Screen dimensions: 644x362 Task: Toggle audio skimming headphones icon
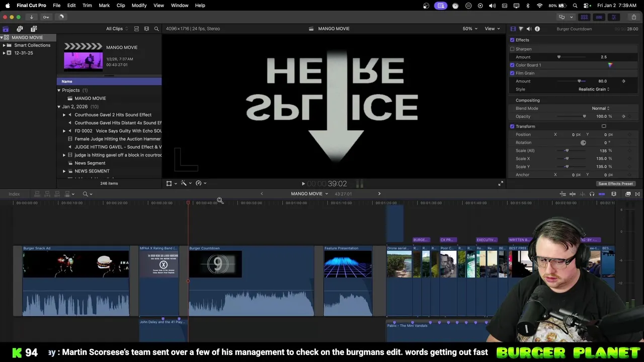[592, 194]
